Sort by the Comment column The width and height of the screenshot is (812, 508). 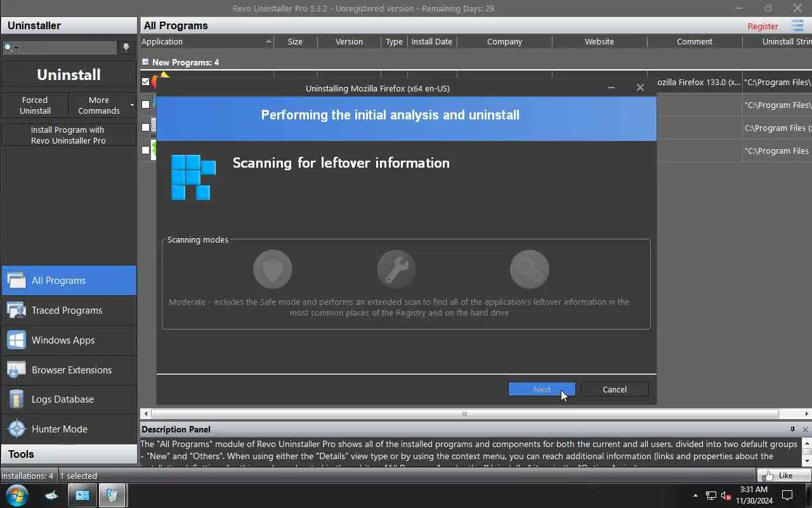695,42
